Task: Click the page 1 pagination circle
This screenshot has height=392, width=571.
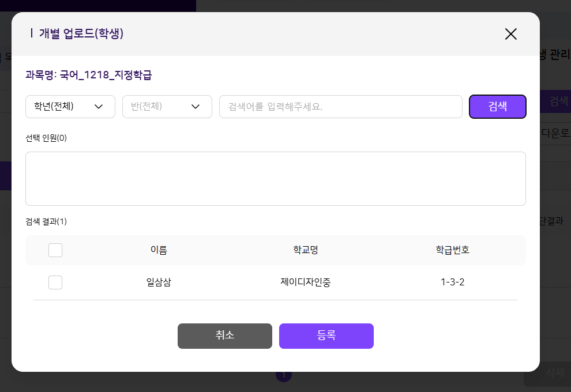Action: click(284, 376)
